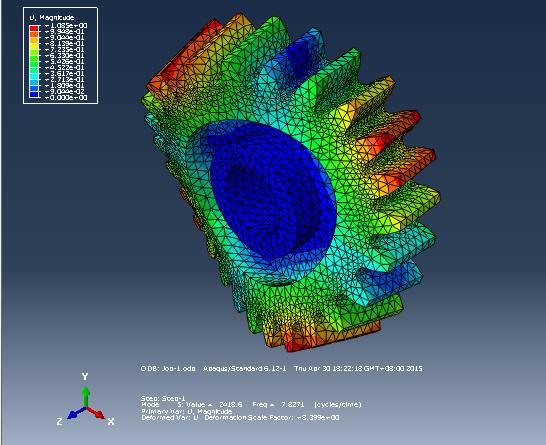546x445 pixels.
Task: Click the dark blue bottom legend swatch
Action: pos(34,94)
